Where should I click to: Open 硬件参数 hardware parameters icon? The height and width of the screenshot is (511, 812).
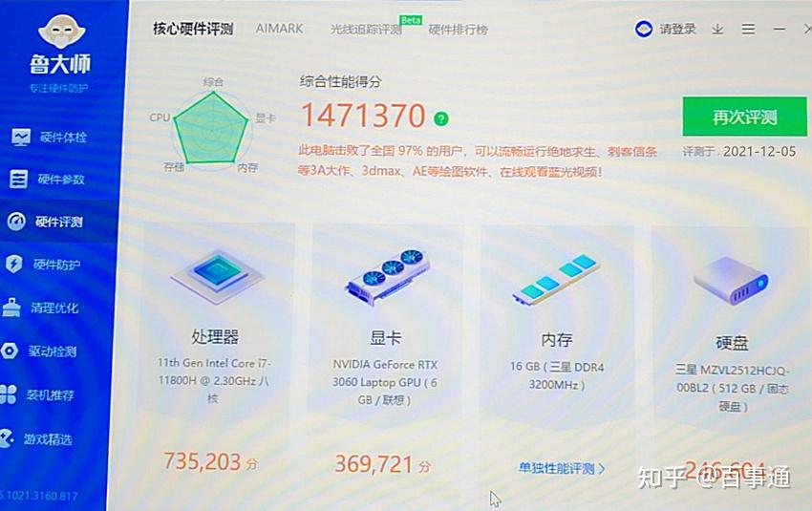[x=19, y=180]
